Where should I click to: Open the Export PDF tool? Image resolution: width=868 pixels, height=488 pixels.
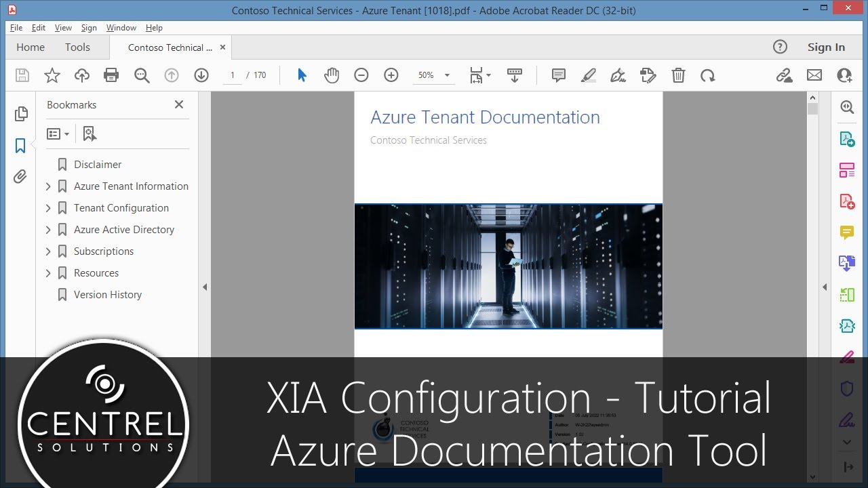coord(847,139)
